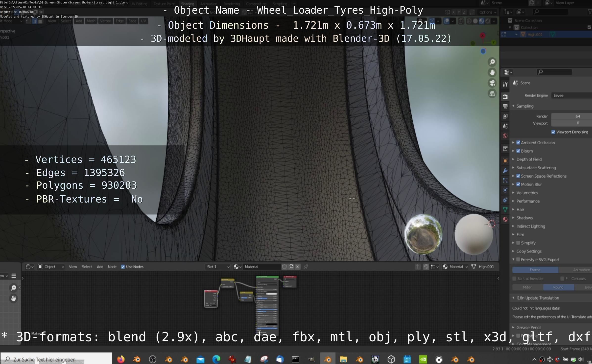The image size is (592, 364).
Task: Expand the Shadows panel
Action: pos(524,218)
